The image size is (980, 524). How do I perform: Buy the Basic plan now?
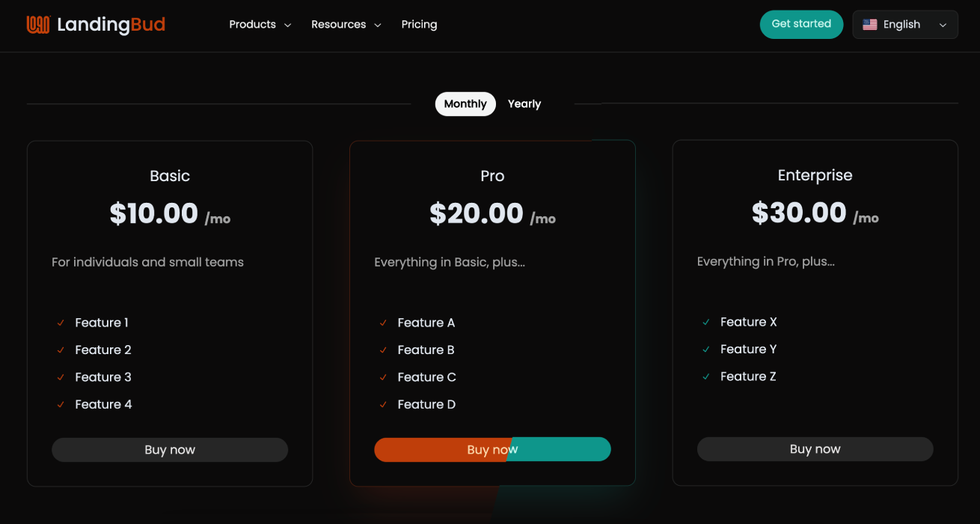tap(170, 450)
